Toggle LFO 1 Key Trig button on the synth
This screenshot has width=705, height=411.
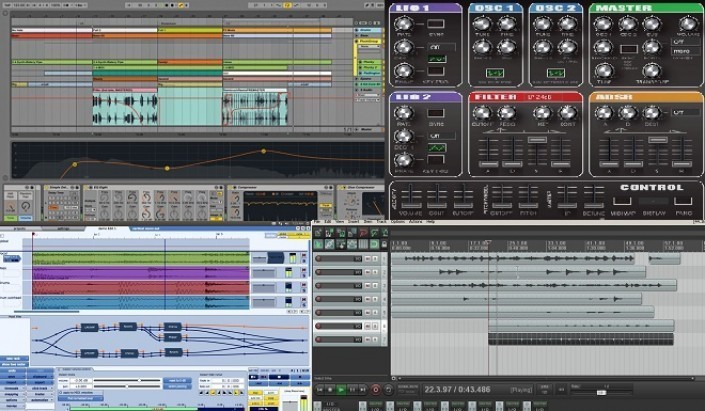[x=436, y=71]
